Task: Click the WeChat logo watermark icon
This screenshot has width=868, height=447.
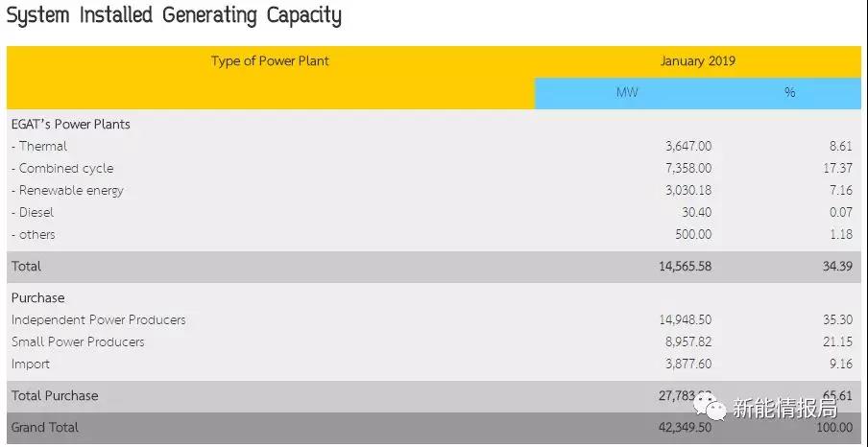Action: point(711,408)
